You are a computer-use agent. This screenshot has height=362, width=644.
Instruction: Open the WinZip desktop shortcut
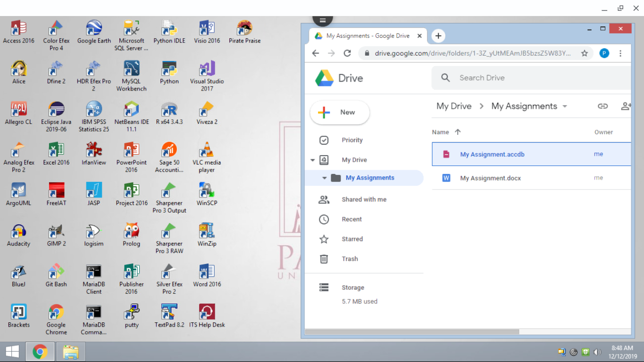pos(207,235)
